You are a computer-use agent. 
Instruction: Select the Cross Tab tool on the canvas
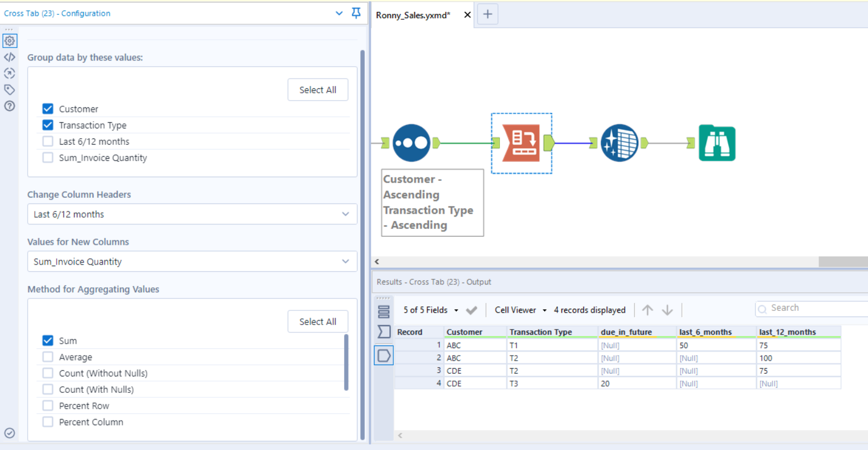point(521,142)
